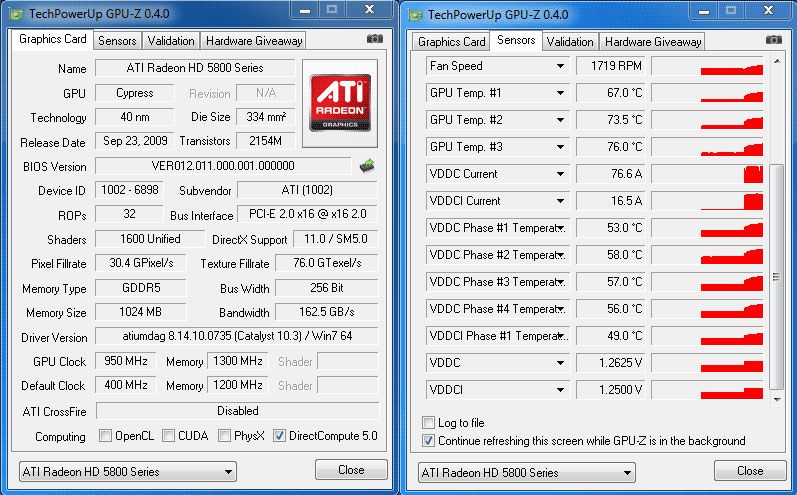This screenshot has width=797, height=495.
Task: Click the Device ID 1002 - 6898 field
Action: pos(130,190)
